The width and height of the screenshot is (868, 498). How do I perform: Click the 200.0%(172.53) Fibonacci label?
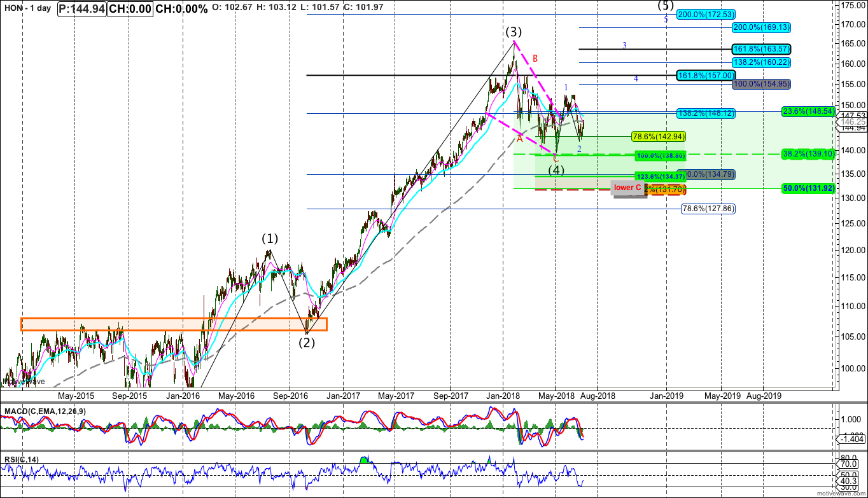[x=706, y=14]
